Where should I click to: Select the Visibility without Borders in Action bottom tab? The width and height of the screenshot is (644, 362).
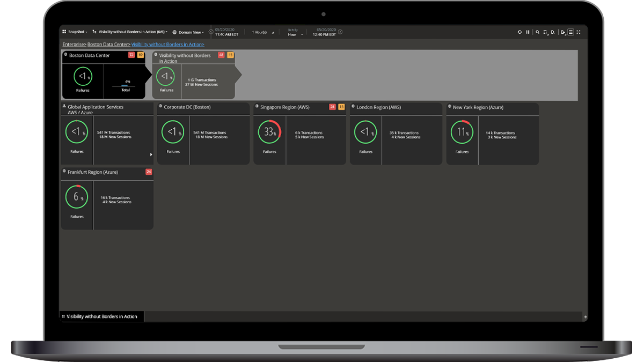[101, 316]
